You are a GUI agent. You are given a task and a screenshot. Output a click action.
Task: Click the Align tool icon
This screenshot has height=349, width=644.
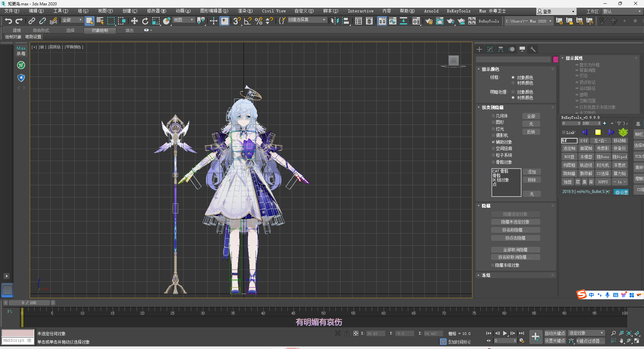[x=345, y=21]
